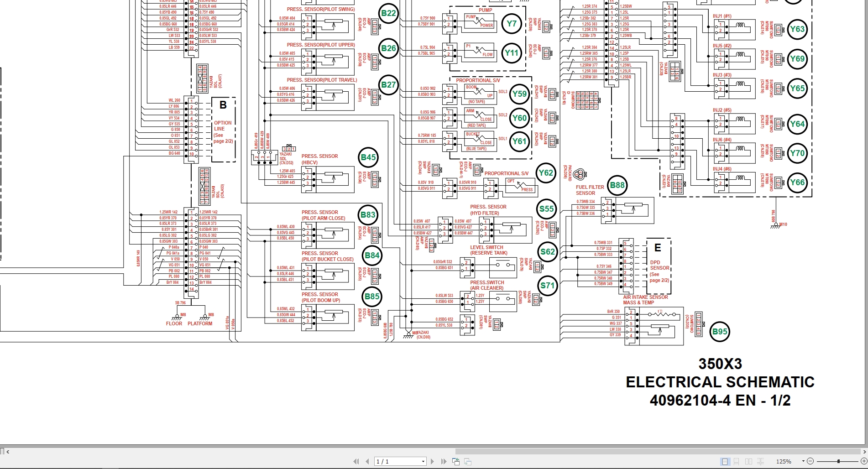
Task: Click the next page arrow
Action: [x=432, y=461]
